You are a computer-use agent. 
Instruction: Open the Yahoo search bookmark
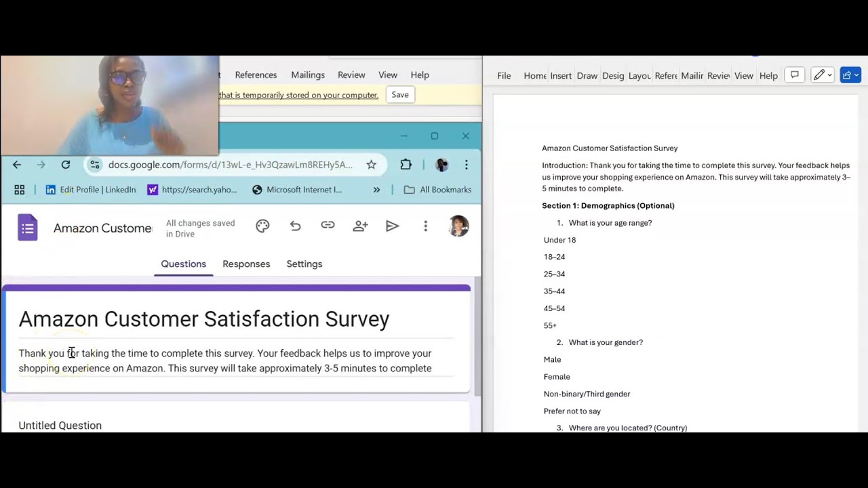[192, 190]
